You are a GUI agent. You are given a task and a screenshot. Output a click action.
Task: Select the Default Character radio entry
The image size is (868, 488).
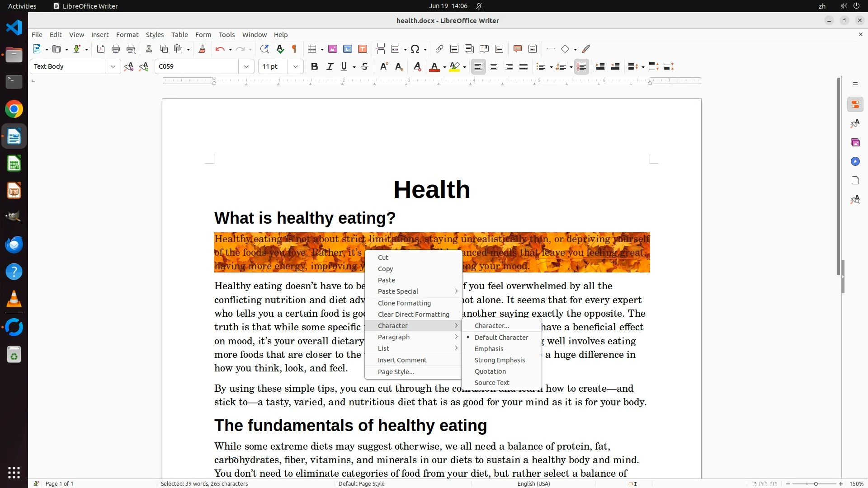pyautogui.click(x=501, y=338)
